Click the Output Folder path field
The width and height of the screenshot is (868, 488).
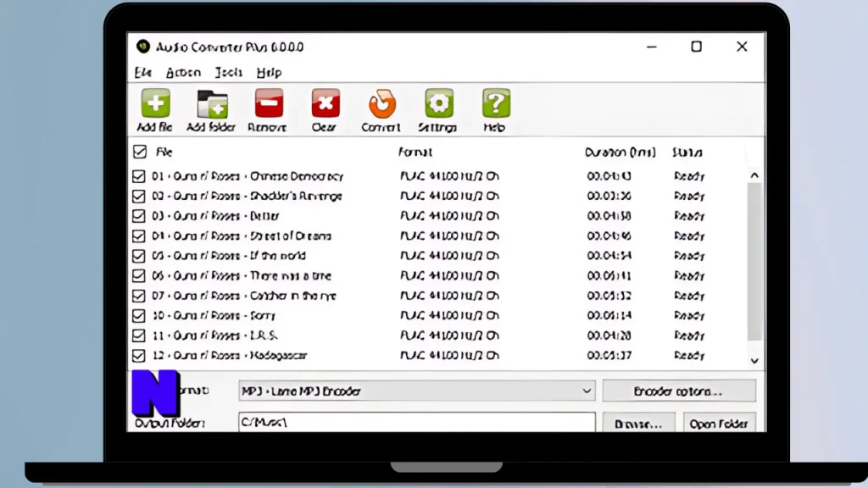[417, 422]
